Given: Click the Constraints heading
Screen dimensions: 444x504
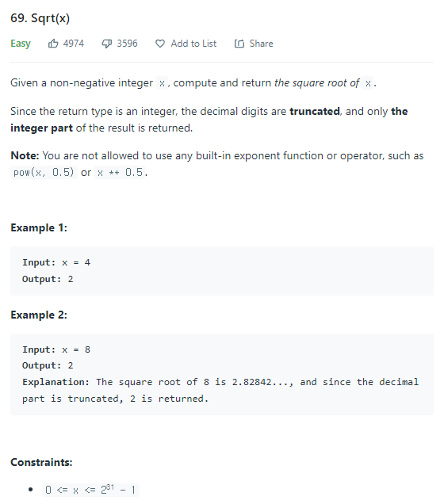Looking at the screenshot, I should click(41, 462).
